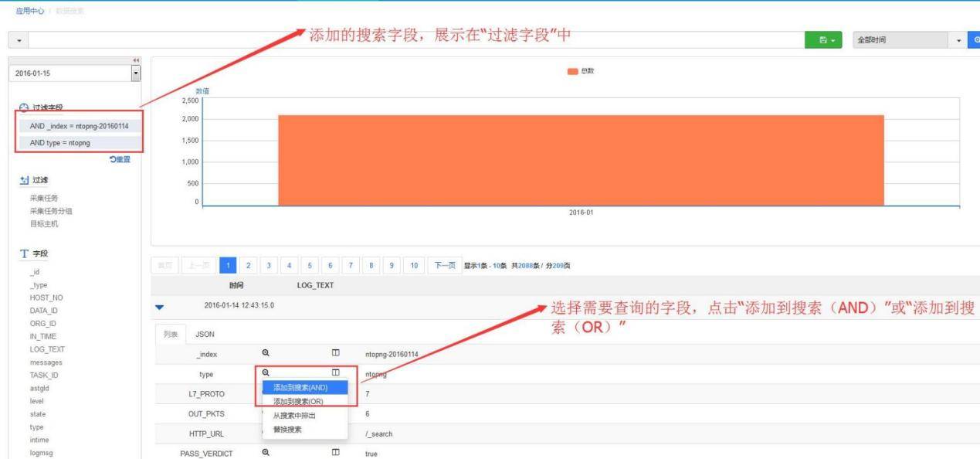Click the orange bar in the chart
Screen dimensions: 980x459
click(x=581, y=160)
